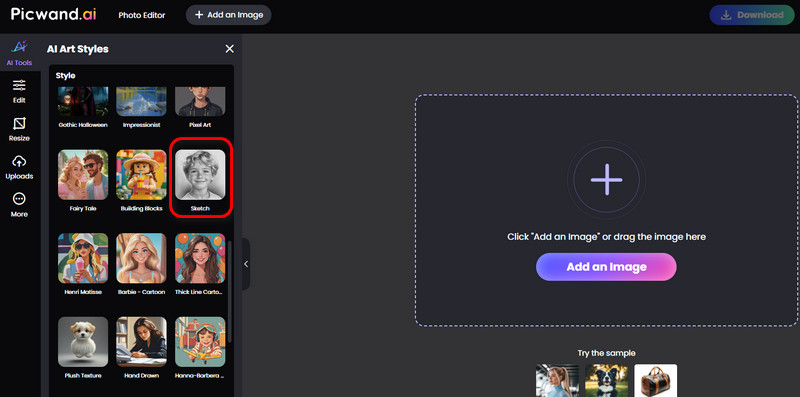Click the Download button

752,15
